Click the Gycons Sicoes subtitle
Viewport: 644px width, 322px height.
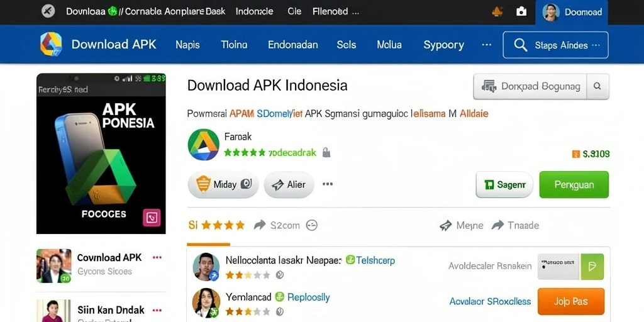[x=105, y=272]
